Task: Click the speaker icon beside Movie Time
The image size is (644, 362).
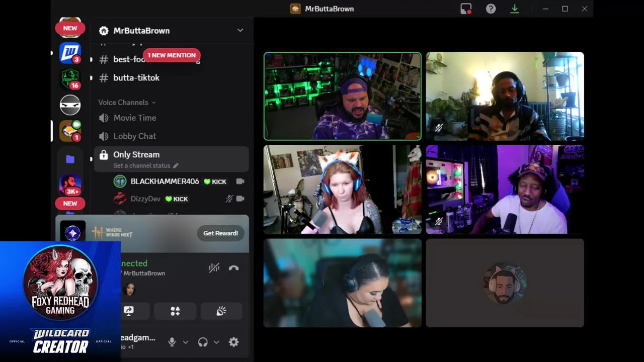Action: tap(104, 118)
